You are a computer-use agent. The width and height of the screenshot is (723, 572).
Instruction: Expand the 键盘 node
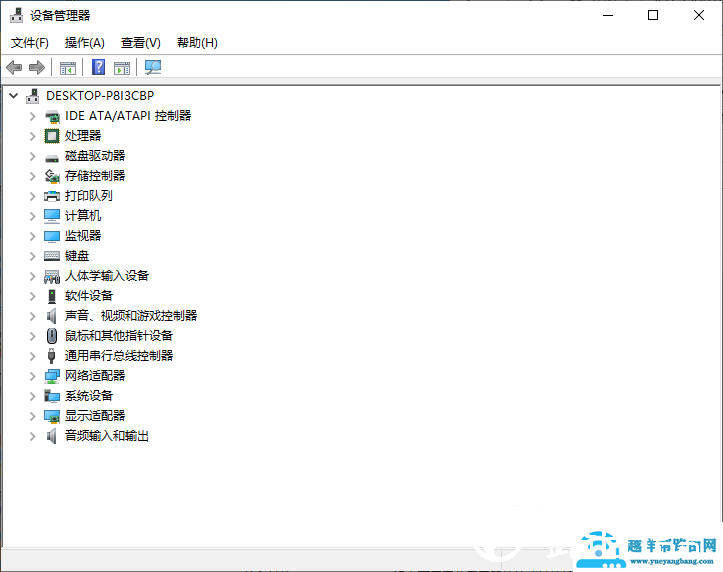tap(33, 256)
